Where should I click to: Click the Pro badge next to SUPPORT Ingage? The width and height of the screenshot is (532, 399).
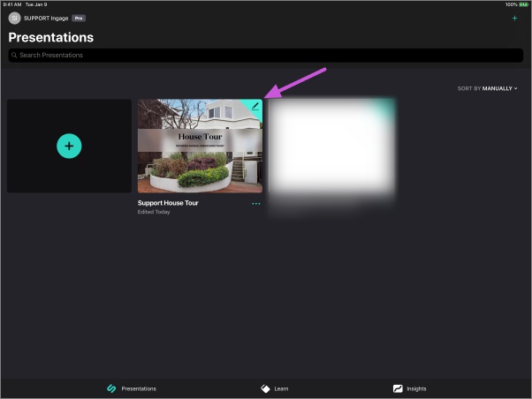pos(79,19)
